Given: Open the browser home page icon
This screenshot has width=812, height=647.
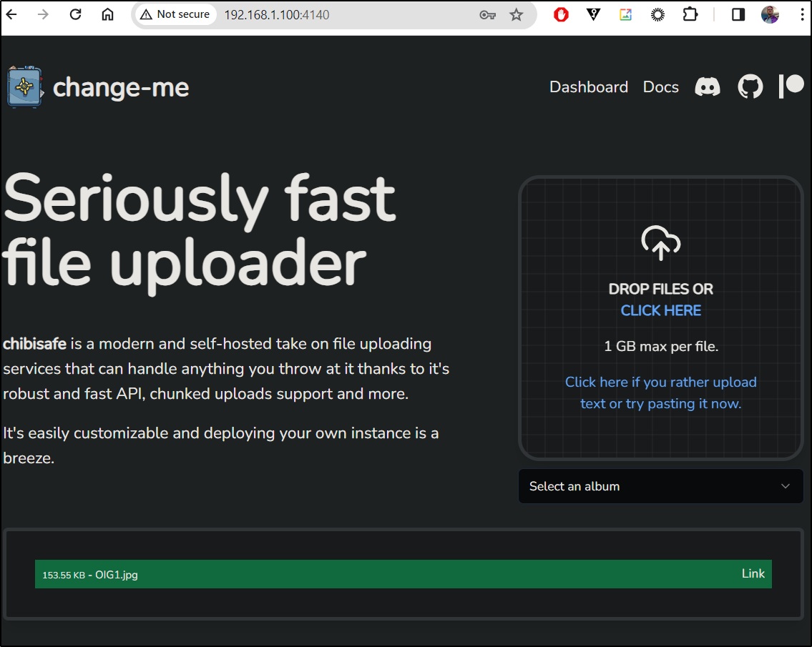Looking at the screenshot, I should 107,14.
